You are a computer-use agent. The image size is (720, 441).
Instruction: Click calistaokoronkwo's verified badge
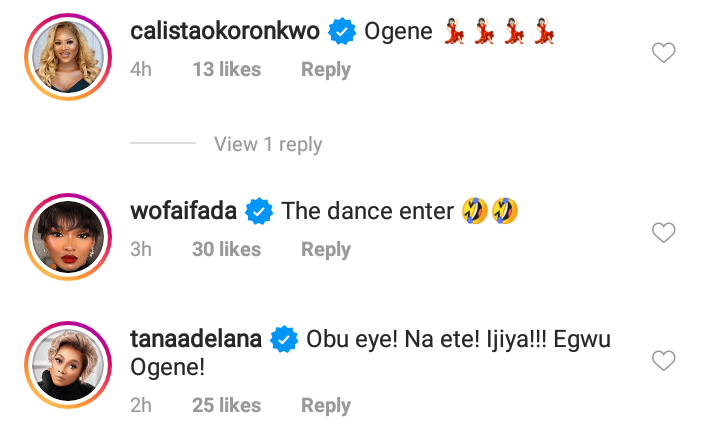342,32
